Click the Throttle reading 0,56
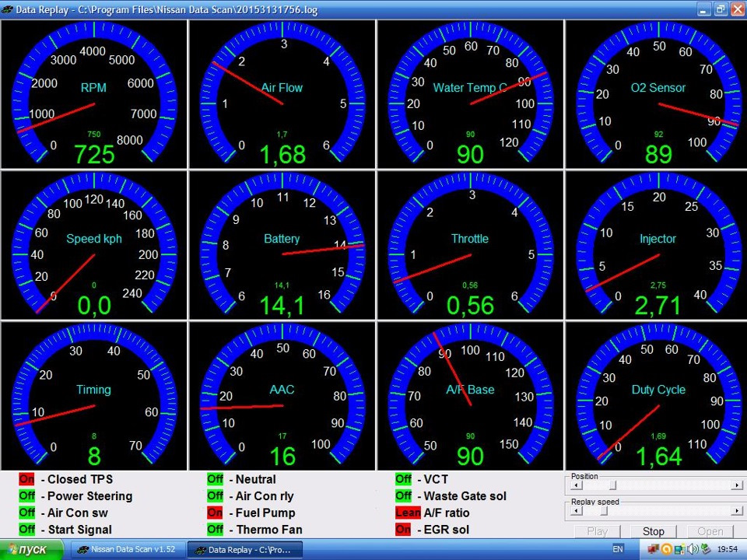747x560 pixels. point(470,306)
